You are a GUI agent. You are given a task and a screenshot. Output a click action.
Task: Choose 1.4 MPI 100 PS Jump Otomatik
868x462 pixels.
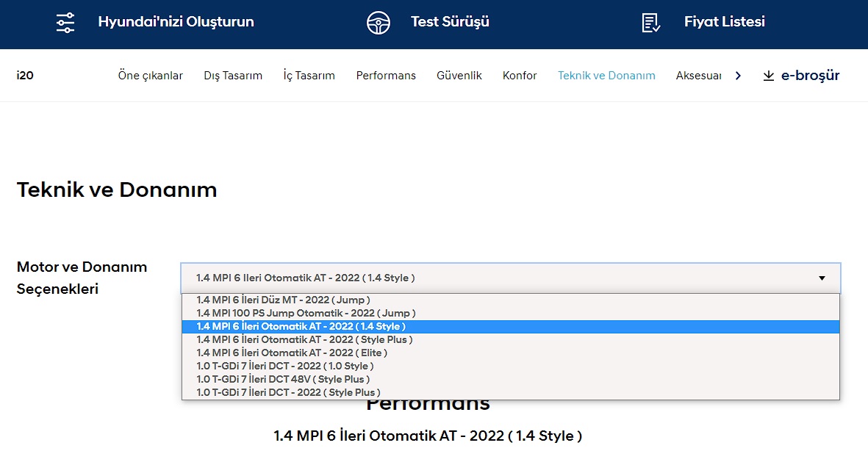tap(510, 313)
